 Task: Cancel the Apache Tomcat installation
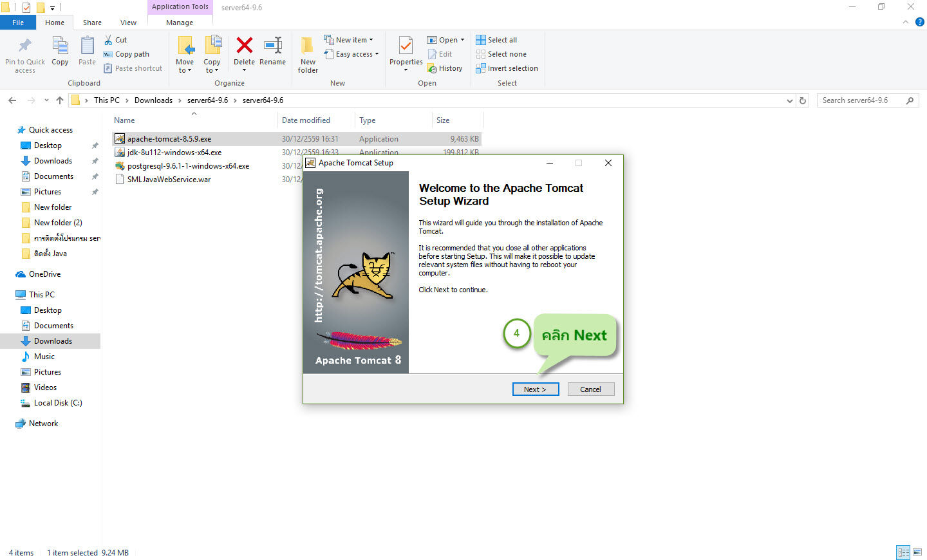590,389
